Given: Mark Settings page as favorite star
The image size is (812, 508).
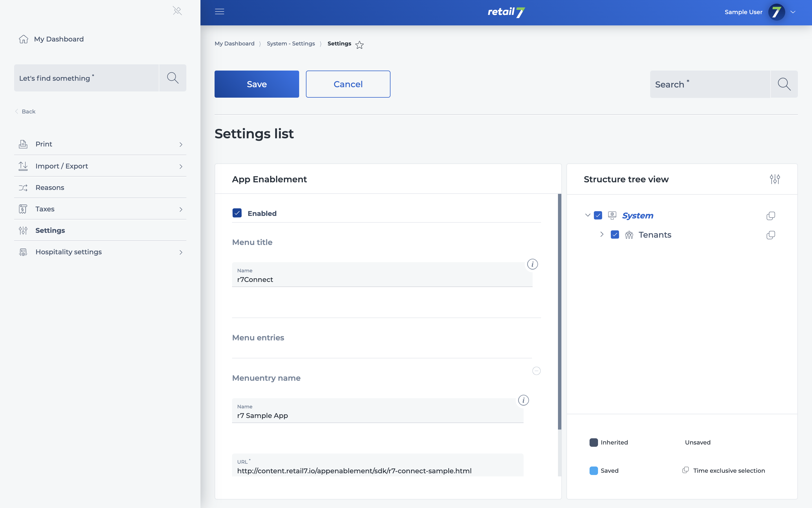Looking at the screenshot, I should click(359, 45).
